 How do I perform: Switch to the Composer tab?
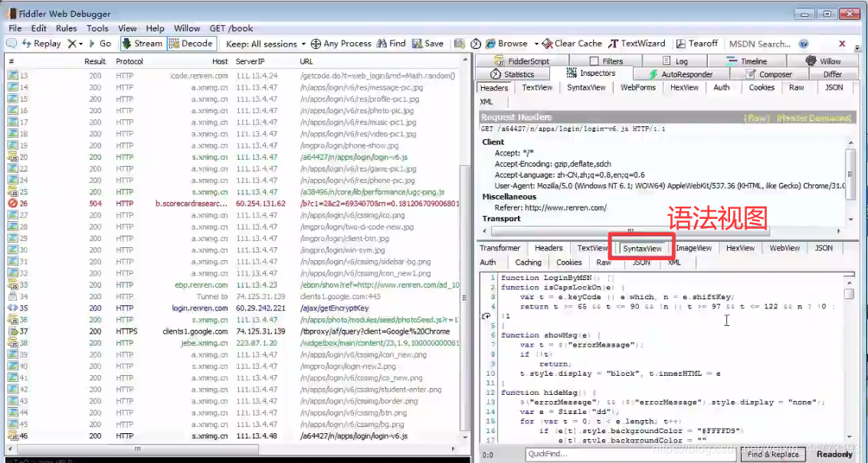tap(769, 74)
